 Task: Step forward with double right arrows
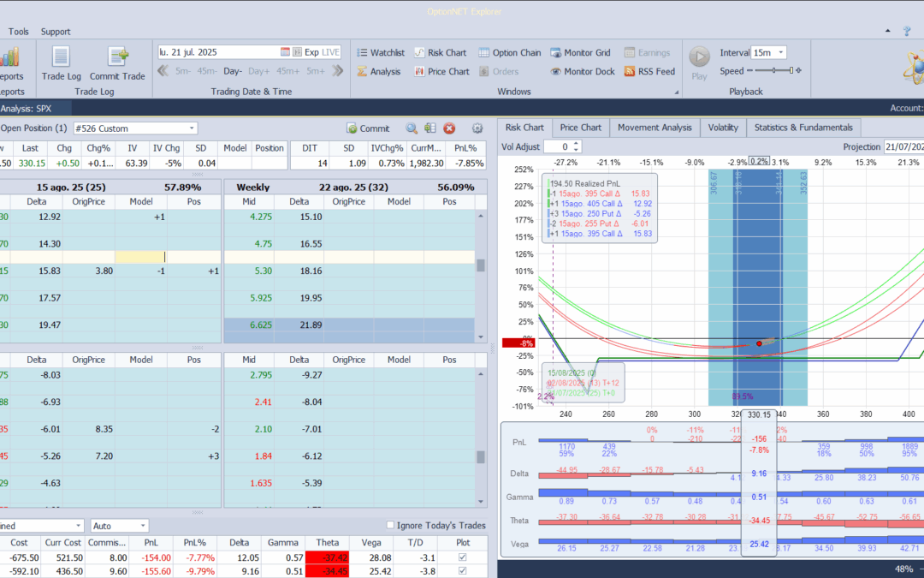click(x=337, y=71)
